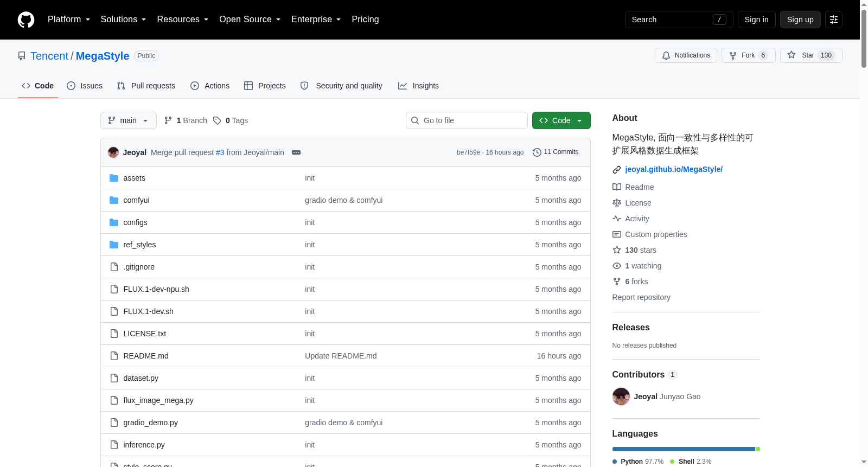Open pull request #3 link

pos(220,152)
